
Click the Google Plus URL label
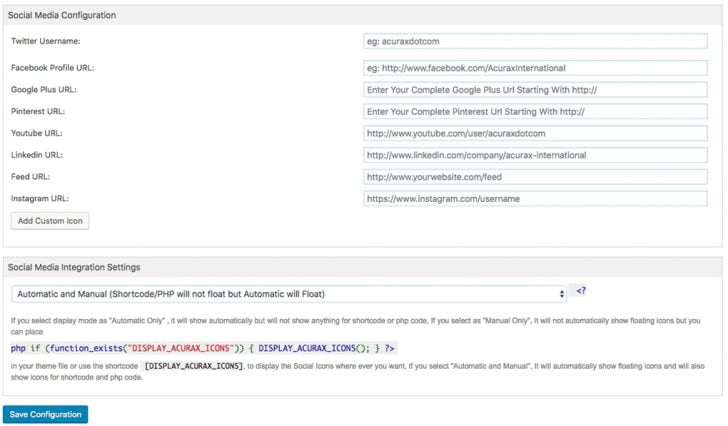click(x=44, y=90)
